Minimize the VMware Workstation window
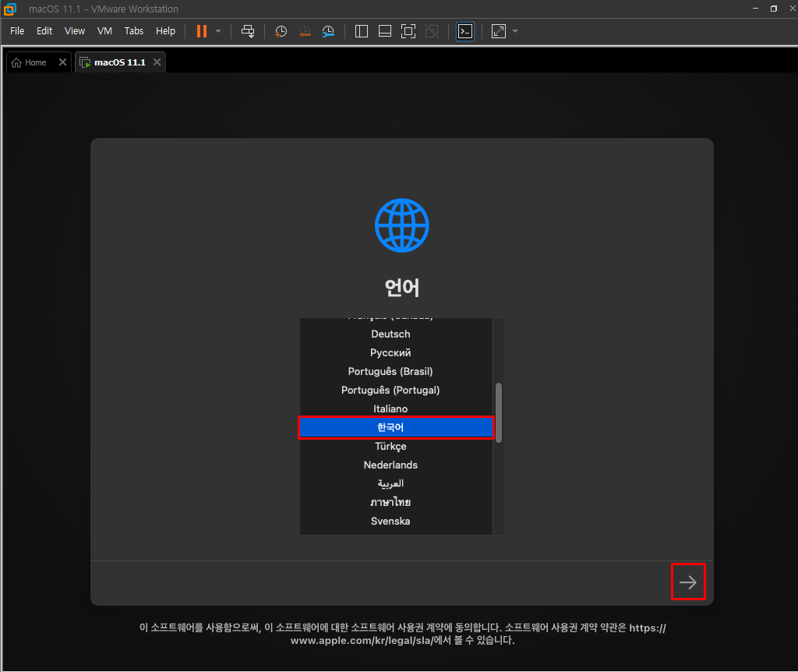The height and width of the screenshot is (672, 798). (x=755, y=9)
